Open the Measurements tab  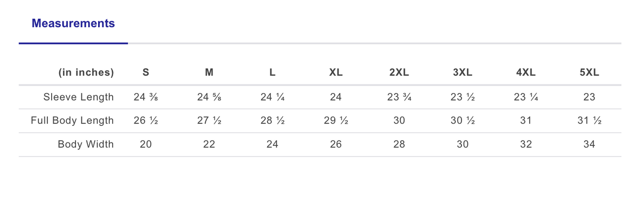point(73,24)
